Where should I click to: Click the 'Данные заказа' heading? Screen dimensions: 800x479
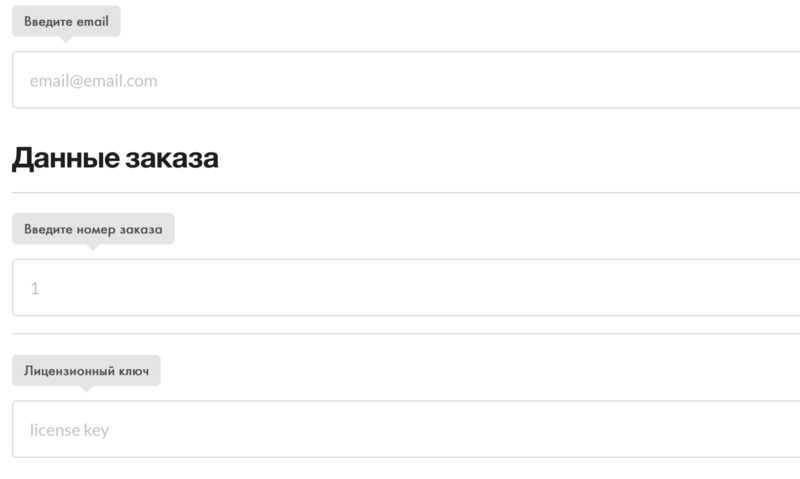tap(115, 158)
